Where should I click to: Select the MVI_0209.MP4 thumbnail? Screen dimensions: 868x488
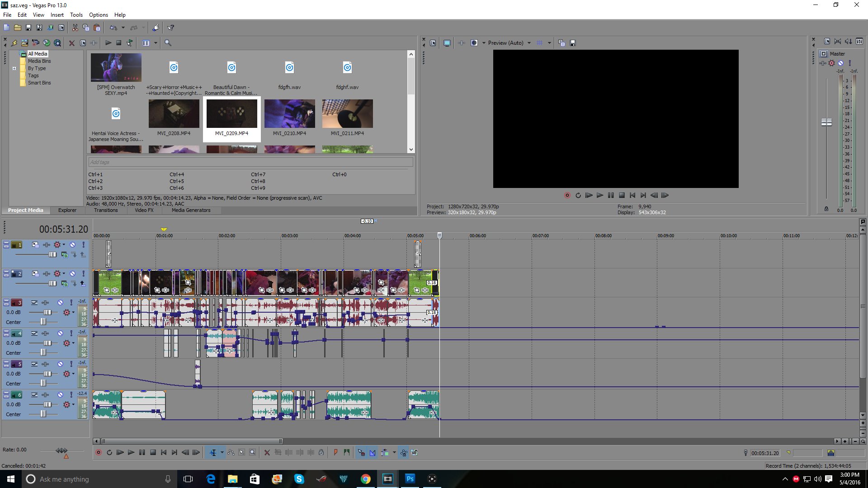[231, 114]
